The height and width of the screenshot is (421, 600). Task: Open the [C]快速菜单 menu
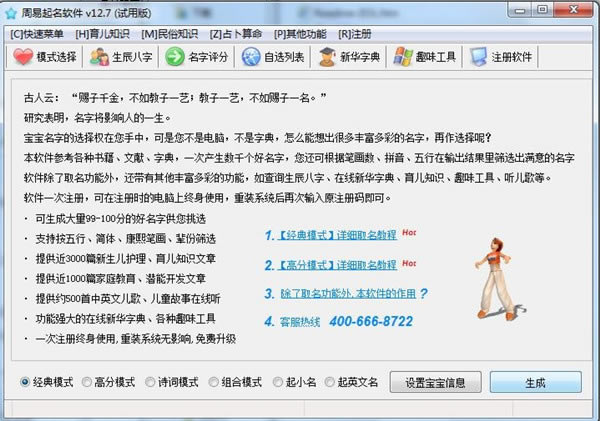click(x=37, y=34)
